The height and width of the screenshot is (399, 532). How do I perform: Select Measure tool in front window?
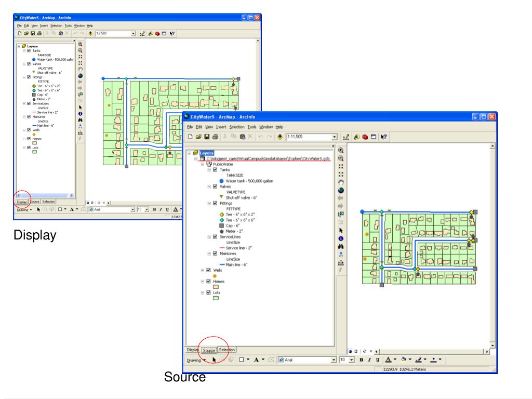point(341,262)
